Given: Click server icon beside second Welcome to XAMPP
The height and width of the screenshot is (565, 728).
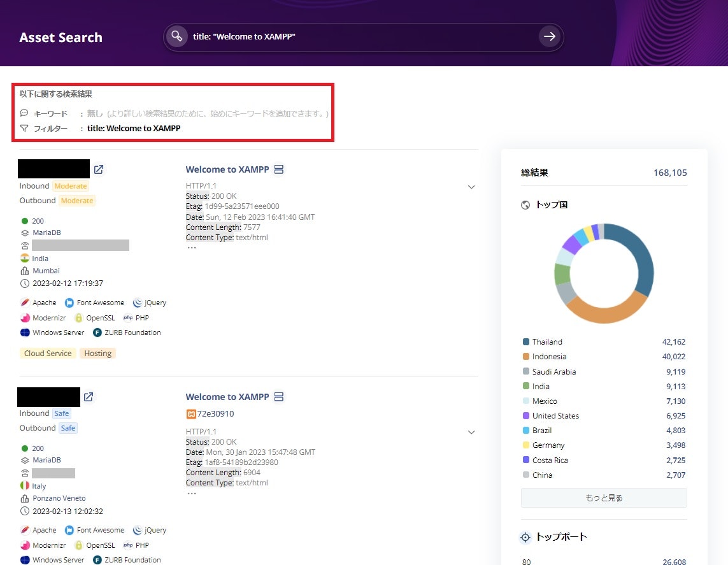Looking at the screenshot, I should pos(278,397).
